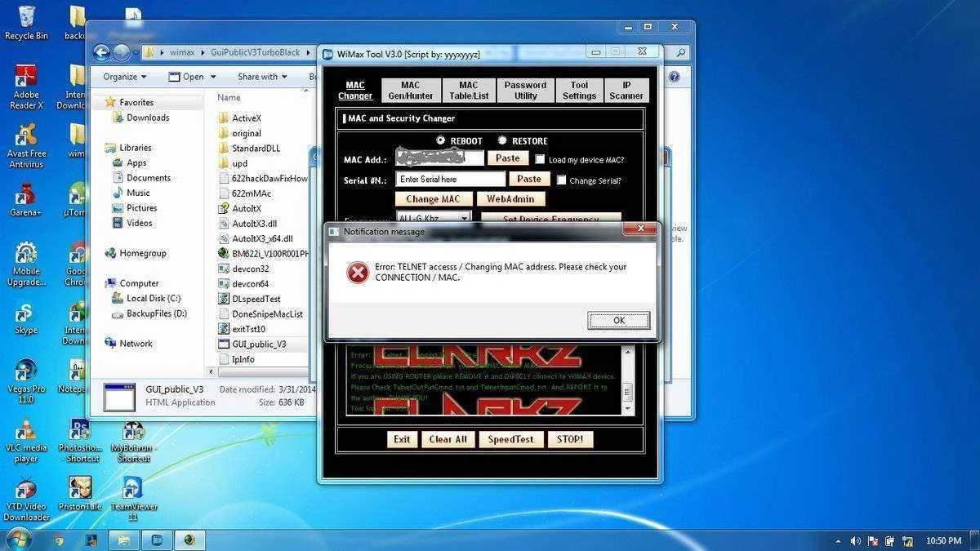Select the ActiveX folder

pos(246,118)
